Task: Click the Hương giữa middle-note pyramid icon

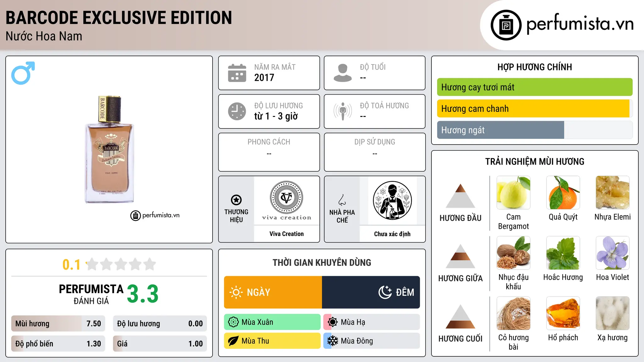Action: coord(460,256)
